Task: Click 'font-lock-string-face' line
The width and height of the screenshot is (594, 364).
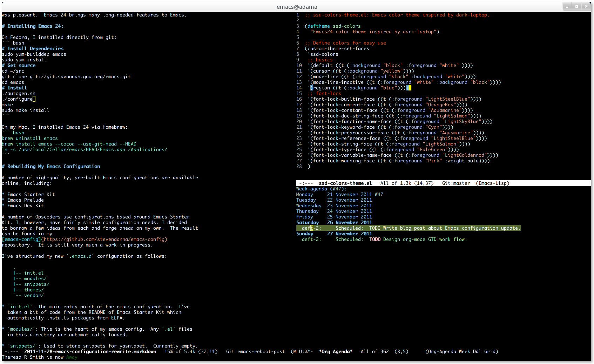Action: pyautogui.click(x=389, y=144)
